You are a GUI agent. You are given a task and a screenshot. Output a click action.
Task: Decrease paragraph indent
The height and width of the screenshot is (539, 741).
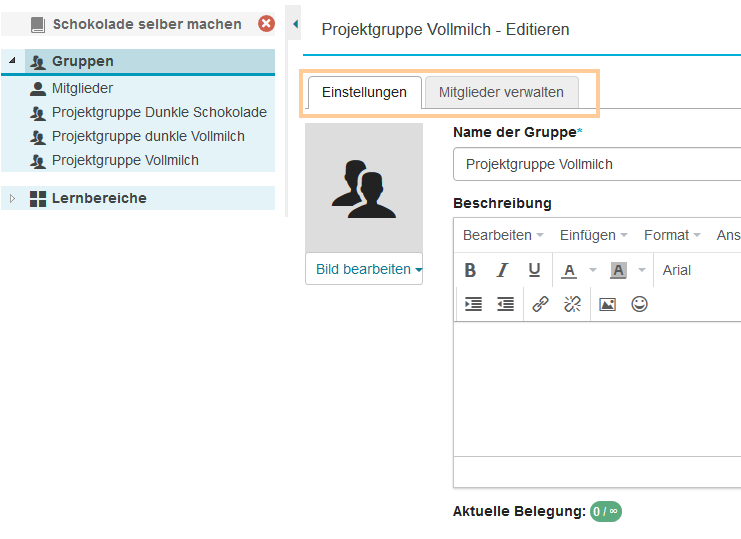click(x=505, y=304)
